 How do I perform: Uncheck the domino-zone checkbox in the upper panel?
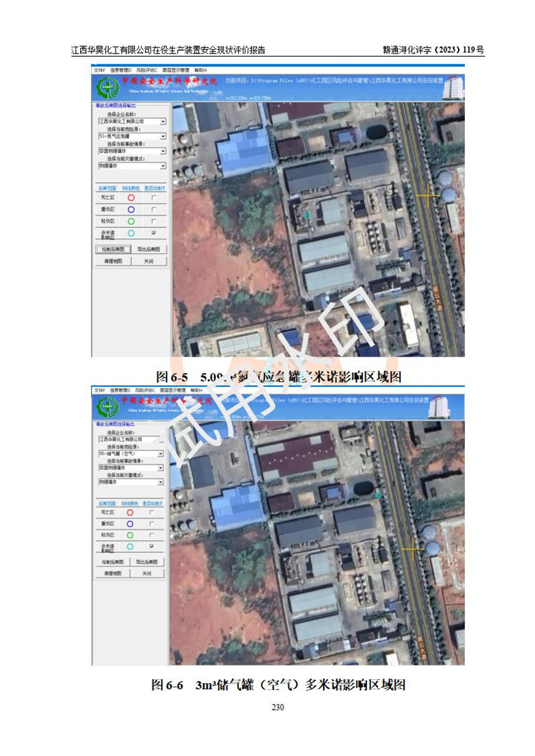point(154,233)
